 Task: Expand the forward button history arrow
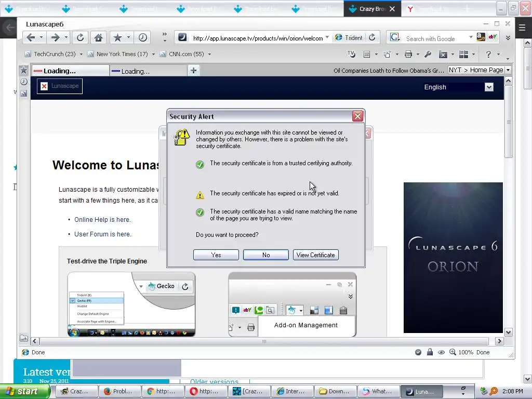[x=66, y=37]
